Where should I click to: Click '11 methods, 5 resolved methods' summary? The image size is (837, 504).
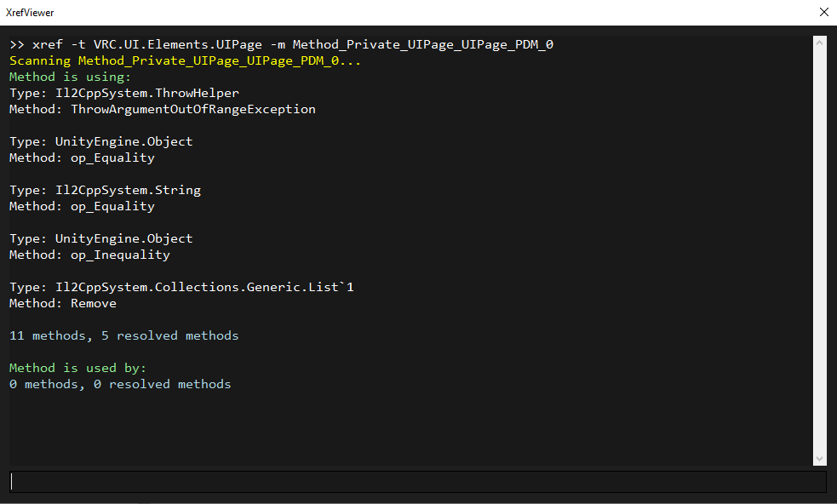coord(123,335)
